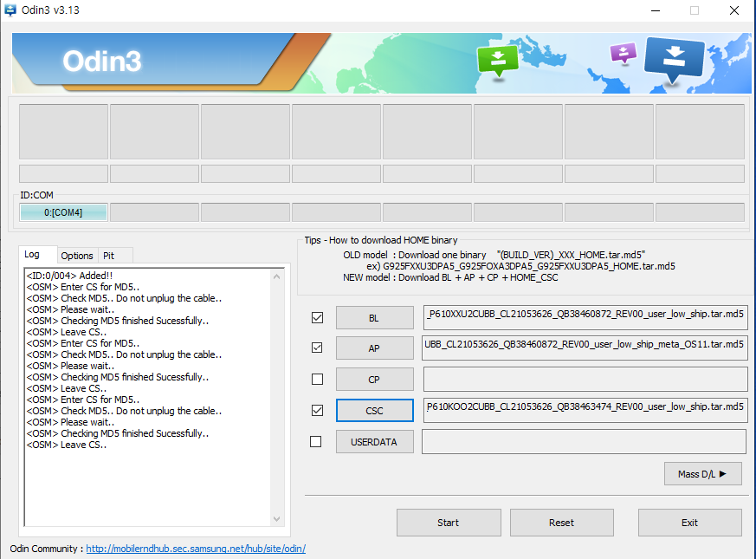
Task: Click the purple download icon in banner
Action: [x=623, y=53]
